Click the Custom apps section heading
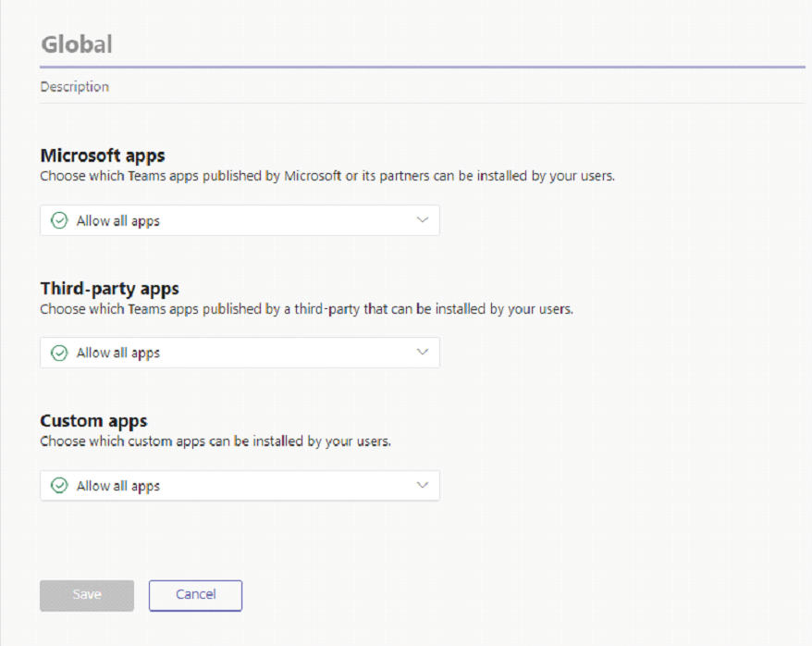812x646 pixels. 93,421
